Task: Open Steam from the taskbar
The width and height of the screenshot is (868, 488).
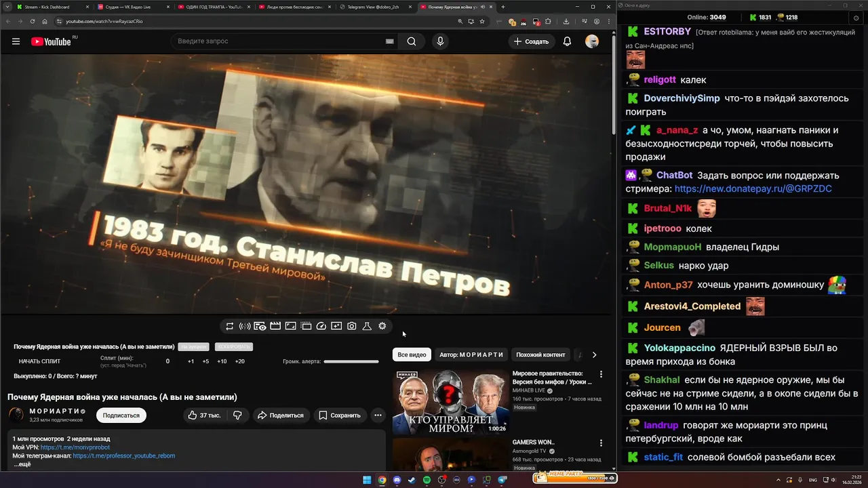Action: [x=412, y=480]
